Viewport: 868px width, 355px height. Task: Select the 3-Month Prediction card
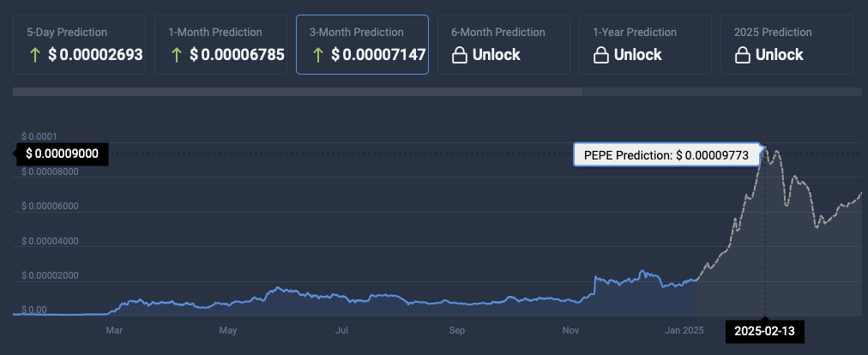[363, 45]
